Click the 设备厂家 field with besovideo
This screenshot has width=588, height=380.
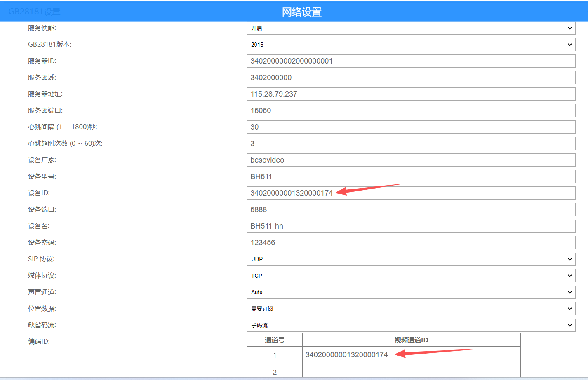click(x=411, y=160)
